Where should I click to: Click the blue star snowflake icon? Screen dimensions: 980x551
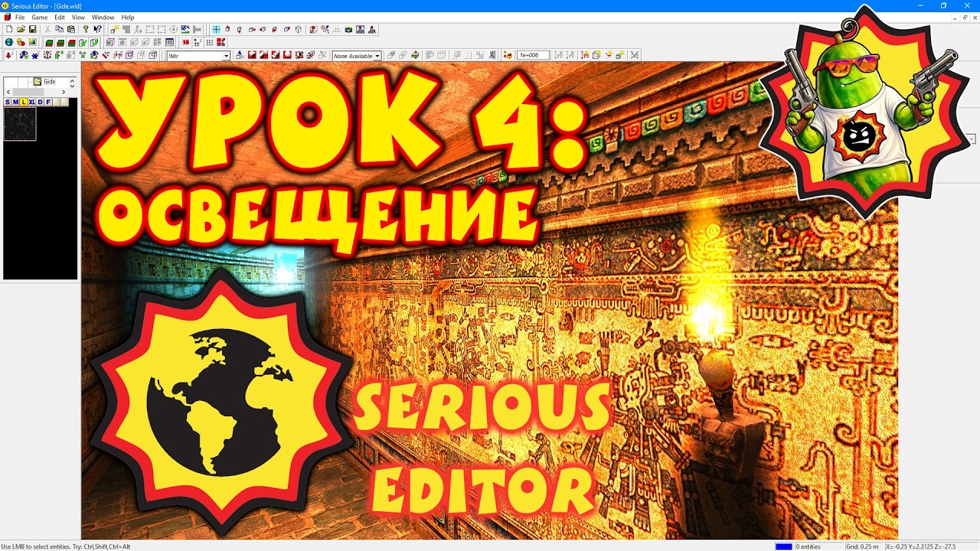(x=35, y=55)
